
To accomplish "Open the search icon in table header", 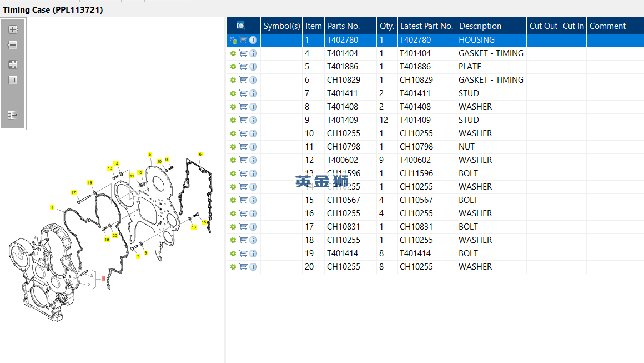I will 241,26.
